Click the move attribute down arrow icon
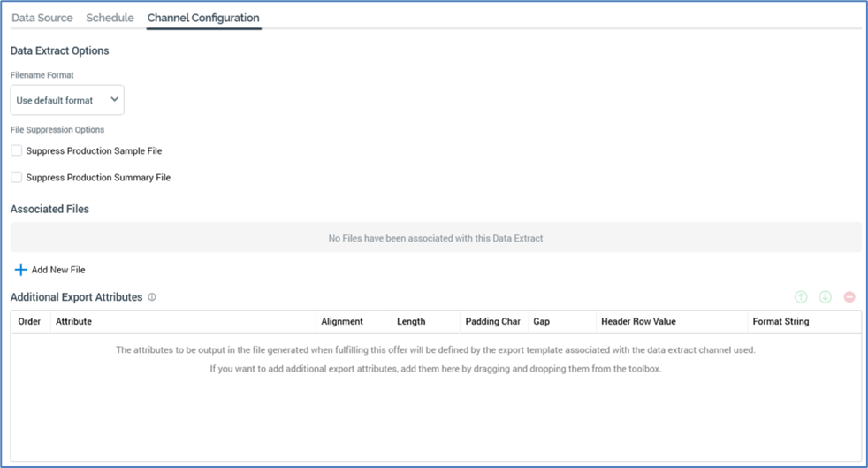Screen dimensions: 868x468 point(825,297)
